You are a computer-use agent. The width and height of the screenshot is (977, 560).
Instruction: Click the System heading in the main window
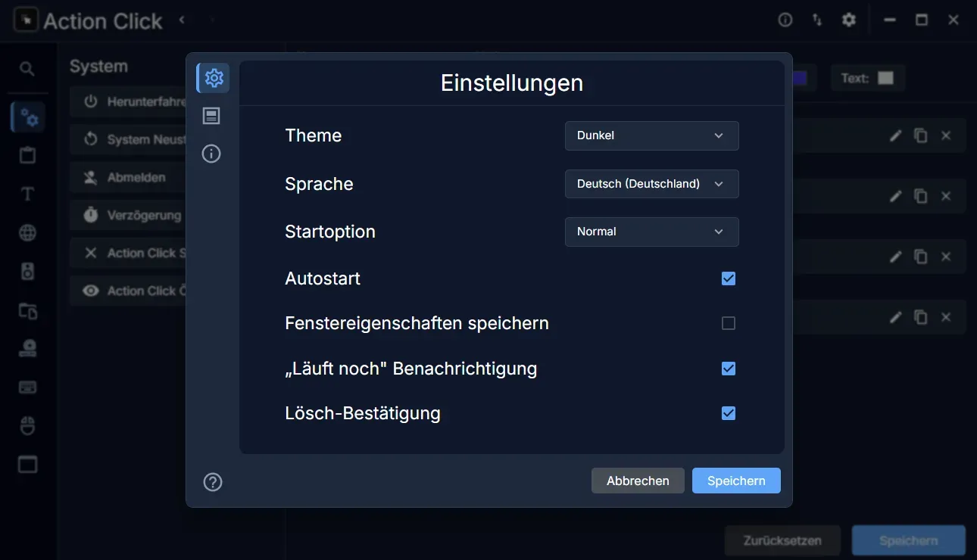98,67
